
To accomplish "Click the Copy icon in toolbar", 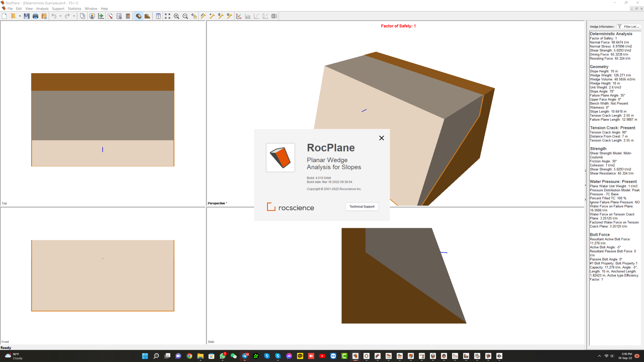I will [x=83, y=16].
